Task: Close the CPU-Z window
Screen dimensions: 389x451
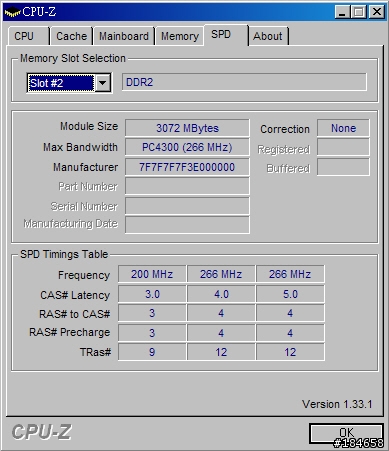Action: tap(377, 12)
